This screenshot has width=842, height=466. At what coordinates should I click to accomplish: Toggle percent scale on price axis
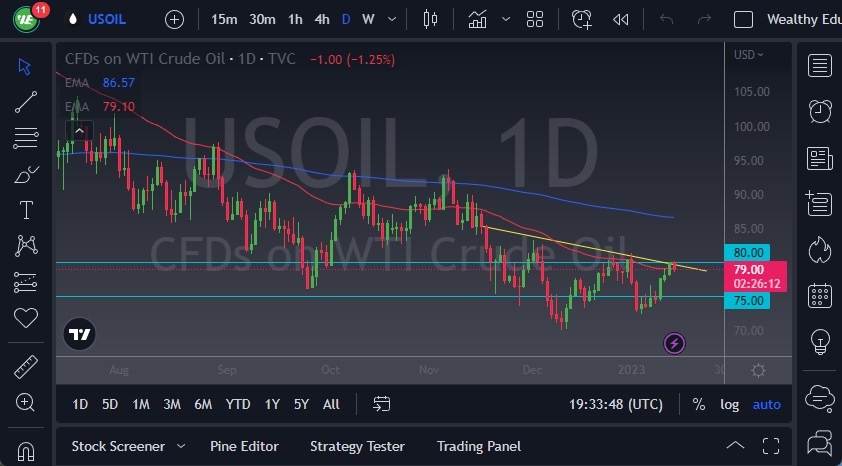(x=698, y=404)
